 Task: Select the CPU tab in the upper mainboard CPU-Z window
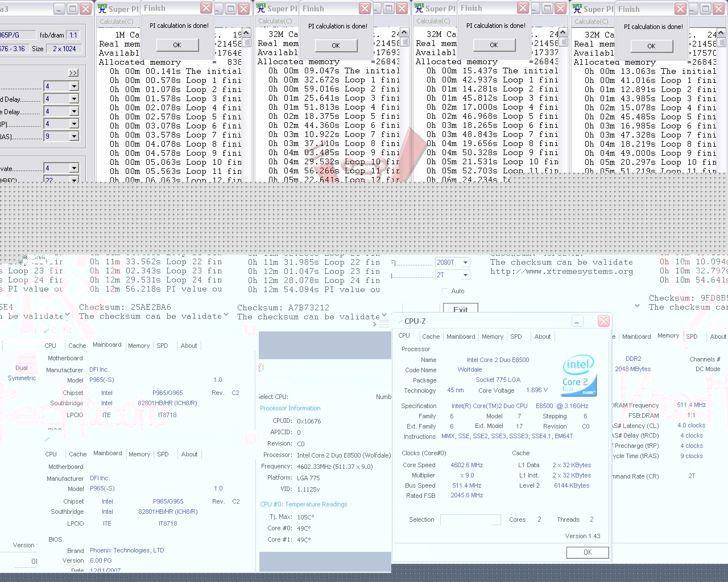(51, 346)
